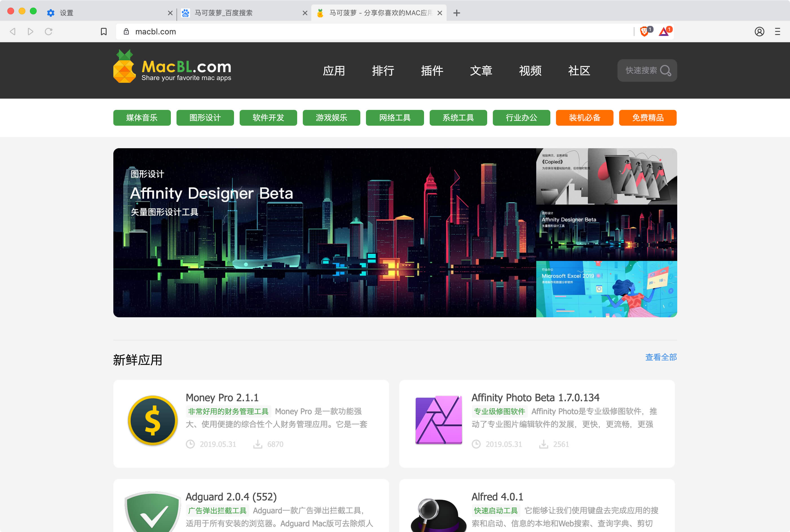790x532 pixels.
Task: Select the 媒体音乐 category button
Action: point(142,118)
